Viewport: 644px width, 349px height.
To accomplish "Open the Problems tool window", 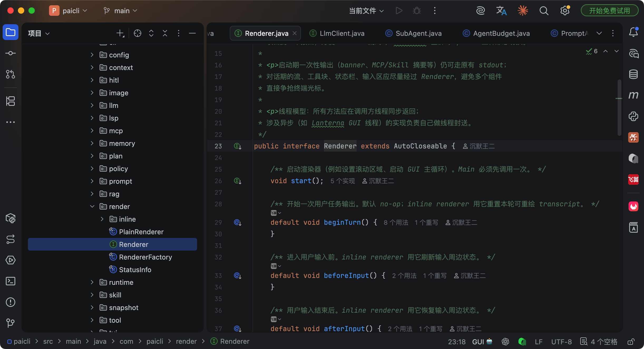I will pyautogui.click(x=11, y=302).
